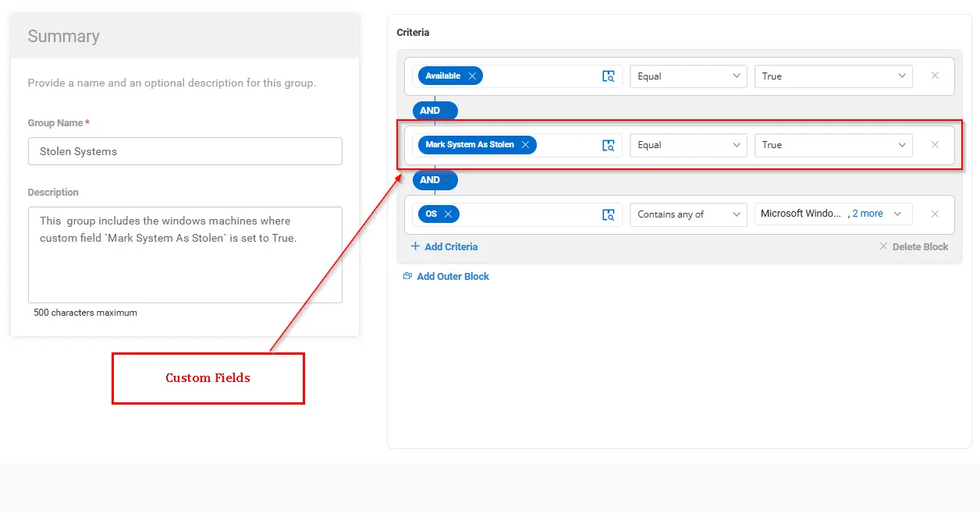Screen dimensions: 980x513
Task: Open True value dropdown in Available row
Action: pos(833,76)
